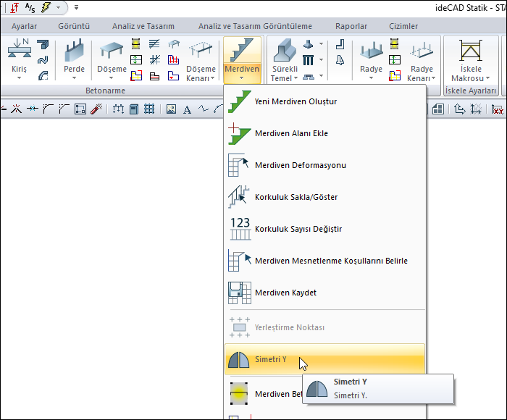Choose Korkuluk Sayısı Değiştir menu item
This screenshot has height=420, width=507.
click(325, 229)
